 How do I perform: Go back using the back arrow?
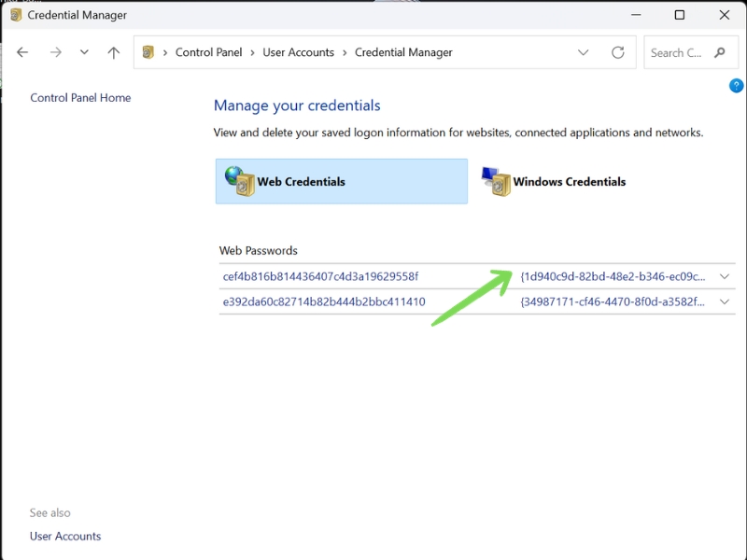[22, 52]
